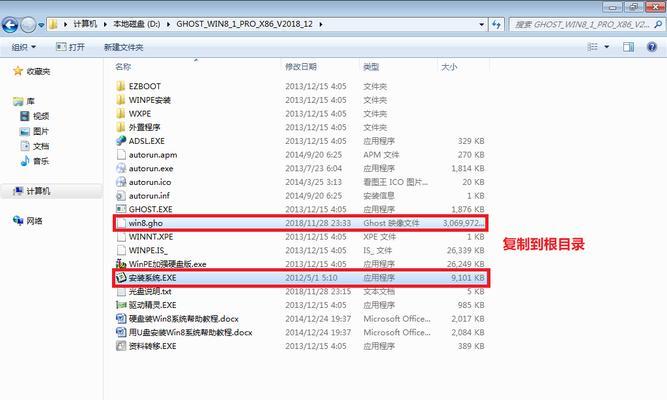Select the WINPE.IS_ file icon
Viewport: 667px width, 400px height.
tap(121, 250)
